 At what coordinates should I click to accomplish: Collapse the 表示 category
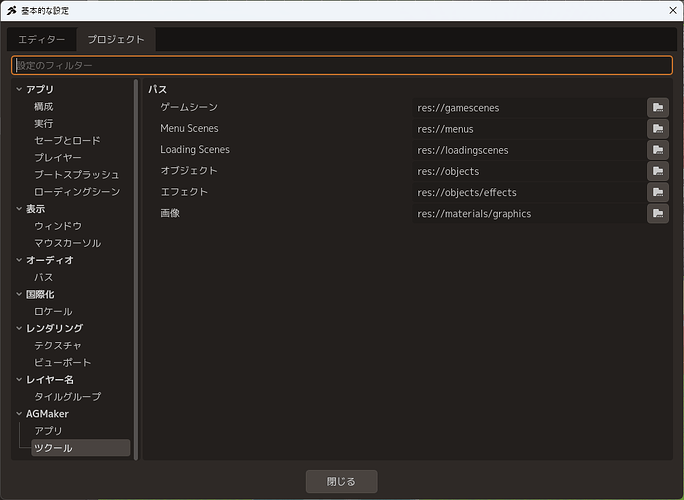click(19, 209)
